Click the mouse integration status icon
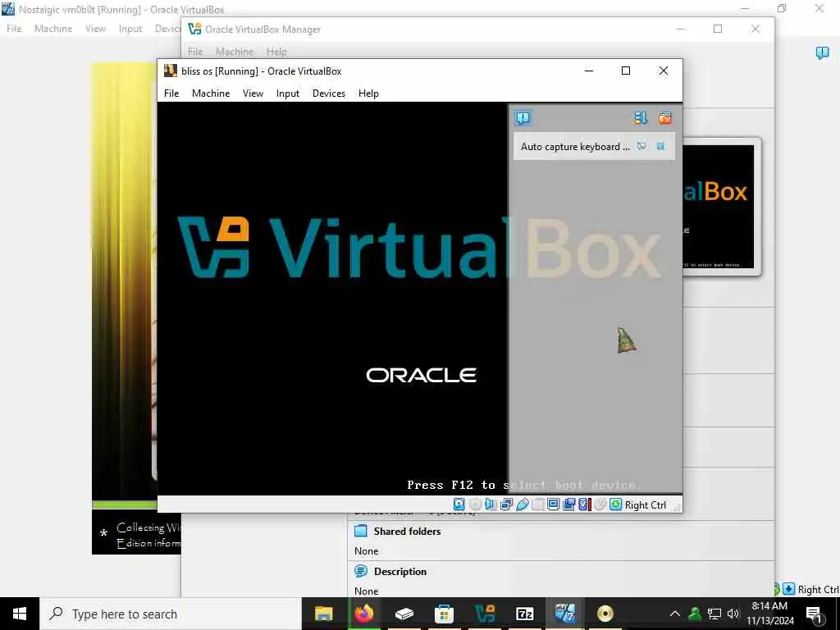840x630 pixels. pos(600,504)
